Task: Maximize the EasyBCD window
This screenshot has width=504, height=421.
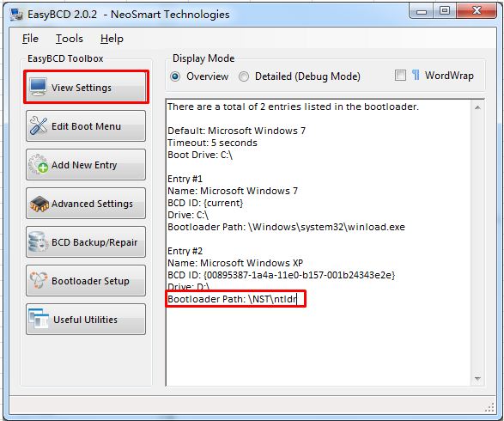Action: (x=445, y=11)
